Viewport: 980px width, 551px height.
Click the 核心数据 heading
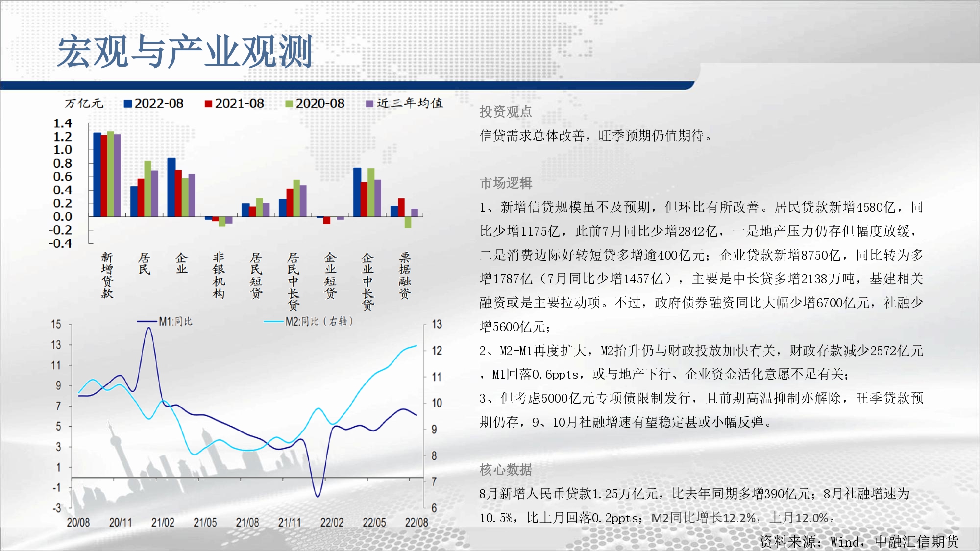click(x=506, y=470)
